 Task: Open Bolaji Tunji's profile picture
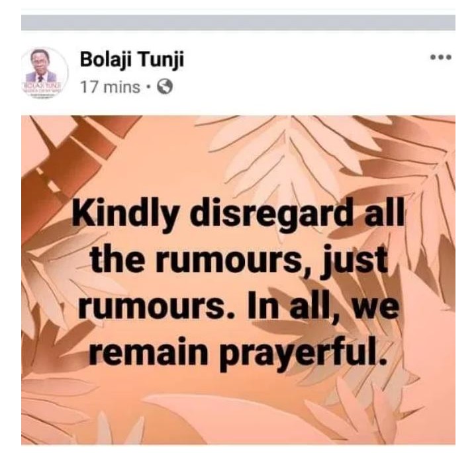44,73
